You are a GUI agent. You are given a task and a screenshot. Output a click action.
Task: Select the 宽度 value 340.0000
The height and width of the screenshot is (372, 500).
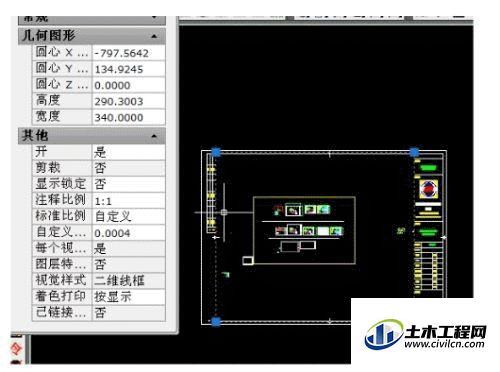tap(128, 117)
